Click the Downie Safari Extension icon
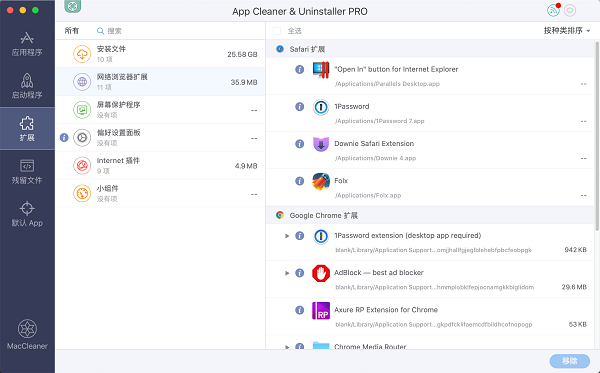The width and height of the screenshot is (600, 373). tap(321, 144)
